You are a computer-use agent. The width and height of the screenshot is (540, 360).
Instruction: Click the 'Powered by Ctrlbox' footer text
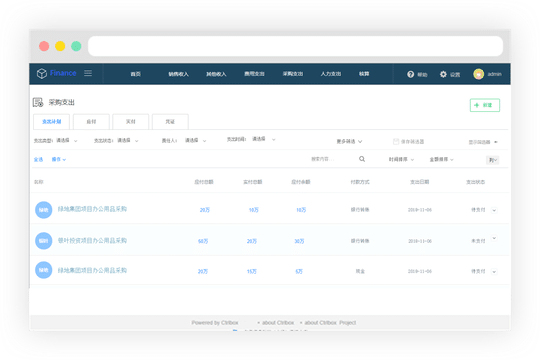(215, 323)
